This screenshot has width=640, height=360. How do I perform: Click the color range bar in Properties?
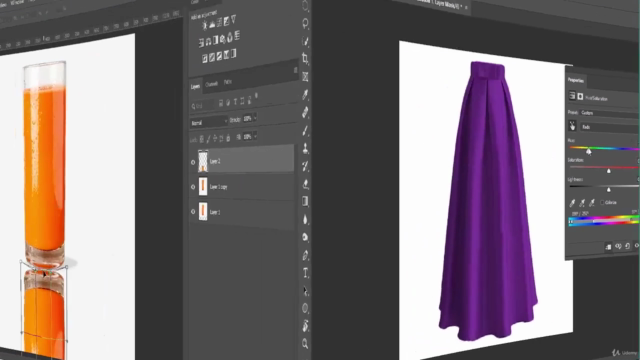pos(604,221)
